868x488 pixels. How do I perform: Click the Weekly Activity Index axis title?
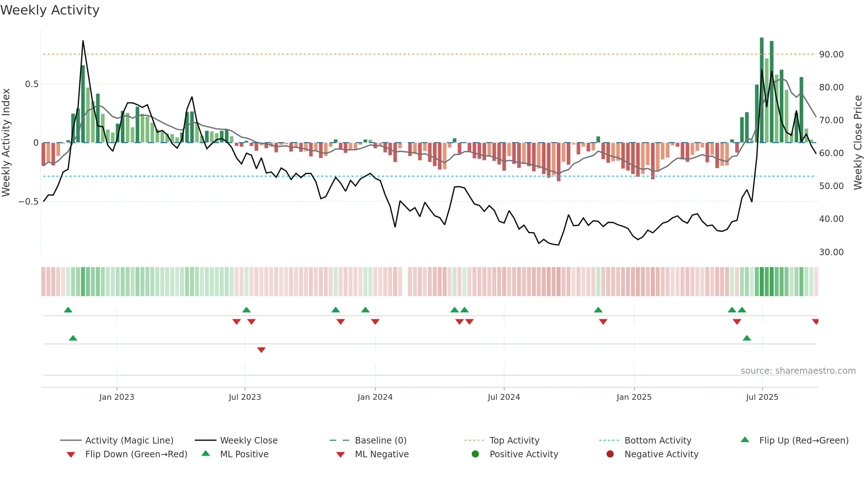pyautogui.click(x=6, y=143)
